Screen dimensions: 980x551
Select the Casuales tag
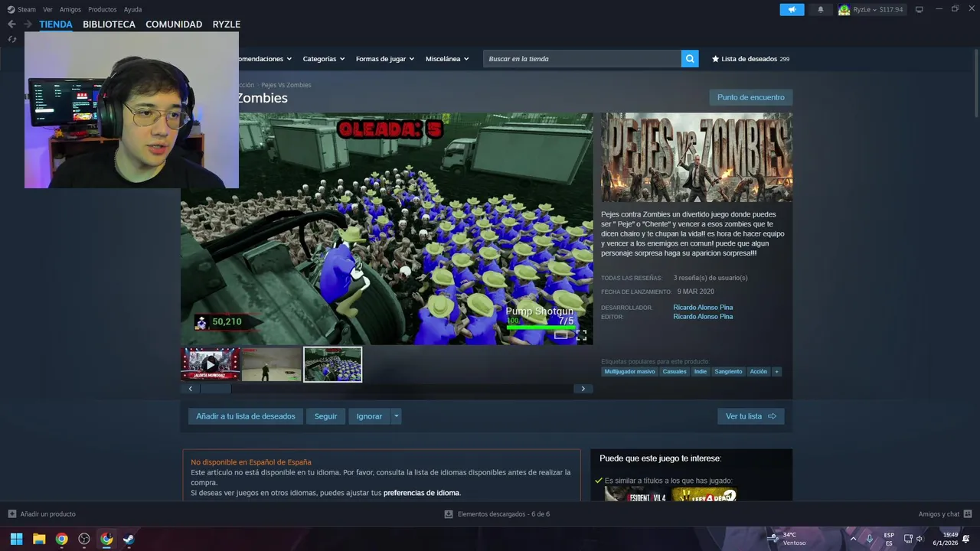(675, 371)
